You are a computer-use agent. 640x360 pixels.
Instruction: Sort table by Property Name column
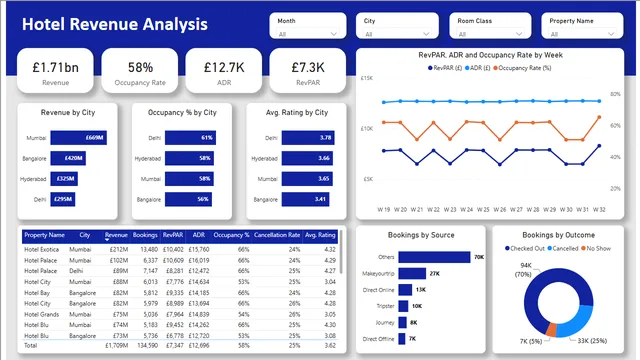(44, 235)
